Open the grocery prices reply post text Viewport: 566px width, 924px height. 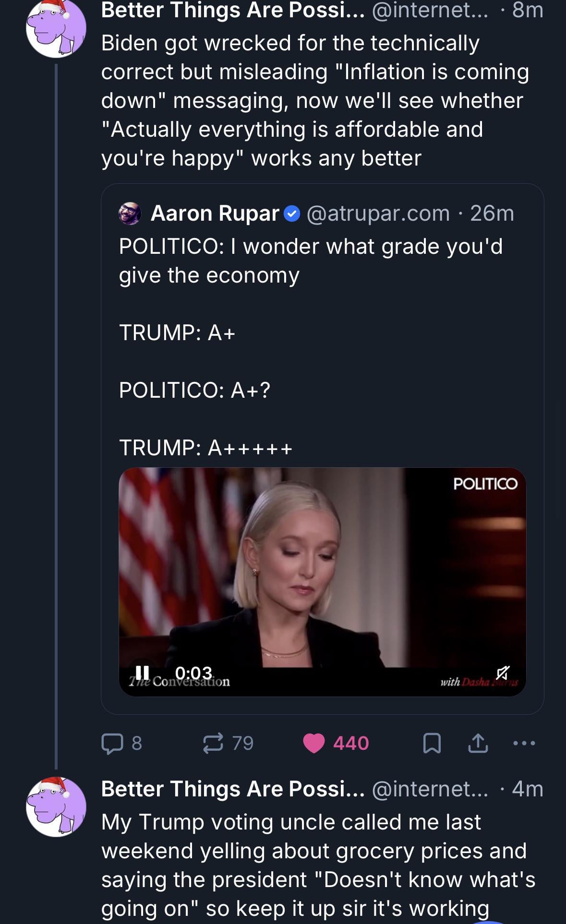(317, 865)
